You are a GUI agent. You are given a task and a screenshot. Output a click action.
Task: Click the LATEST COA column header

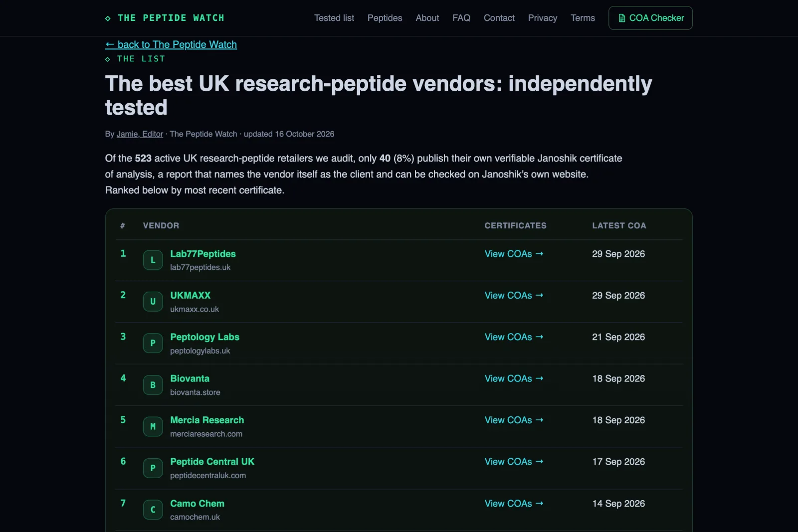[619, 226]
